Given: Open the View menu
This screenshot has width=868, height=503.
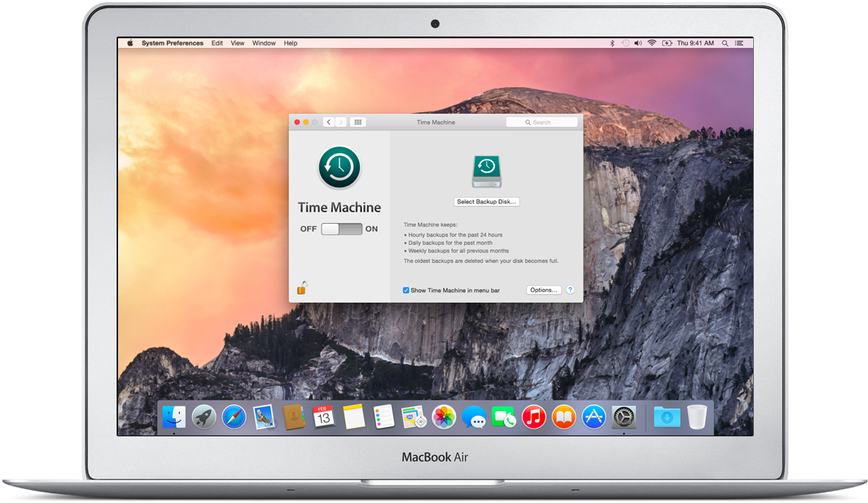Looking at the screenshot, I should 238,43.
